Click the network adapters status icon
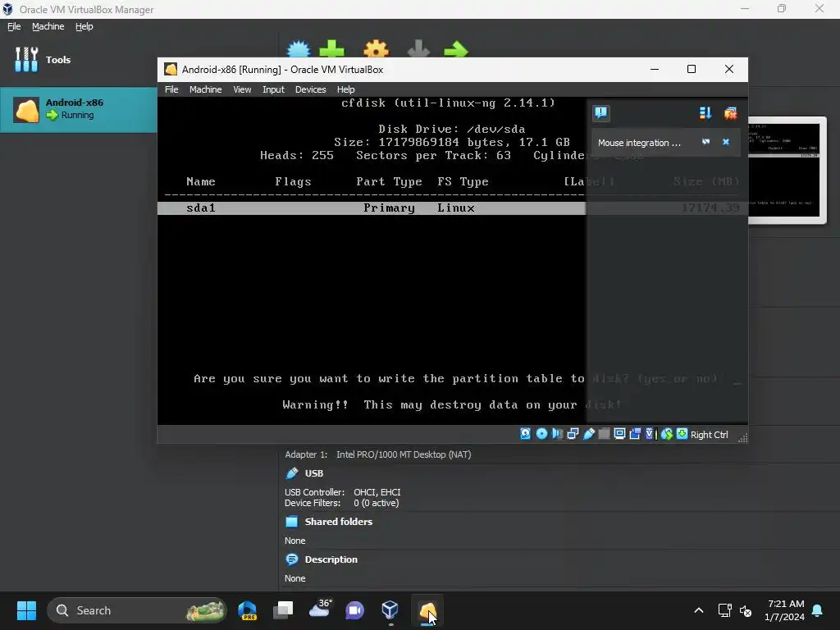Viewport: 840px width, 630px height. coord(573,434)
